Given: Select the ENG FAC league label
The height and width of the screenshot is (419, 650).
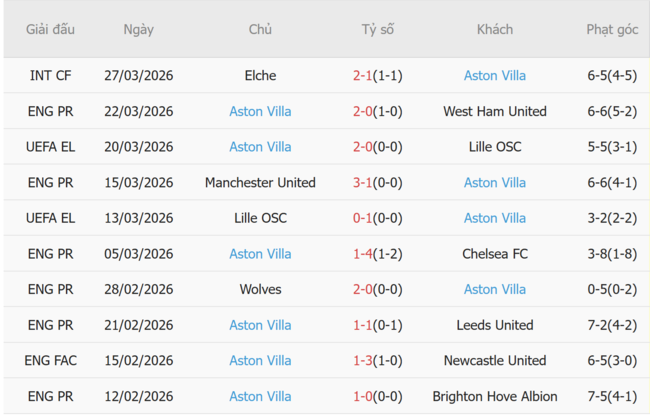Looking at the screenshot, I should (50, 361).
